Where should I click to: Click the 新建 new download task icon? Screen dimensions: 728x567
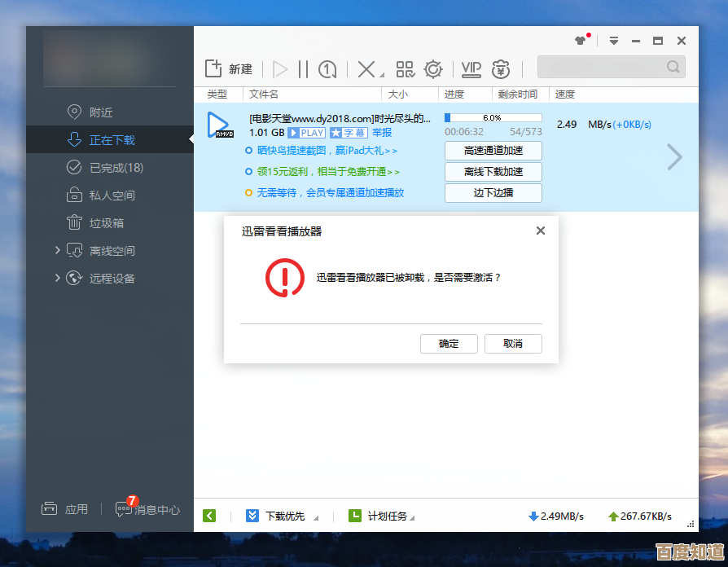pyautogui.click(x=213, y=68)
